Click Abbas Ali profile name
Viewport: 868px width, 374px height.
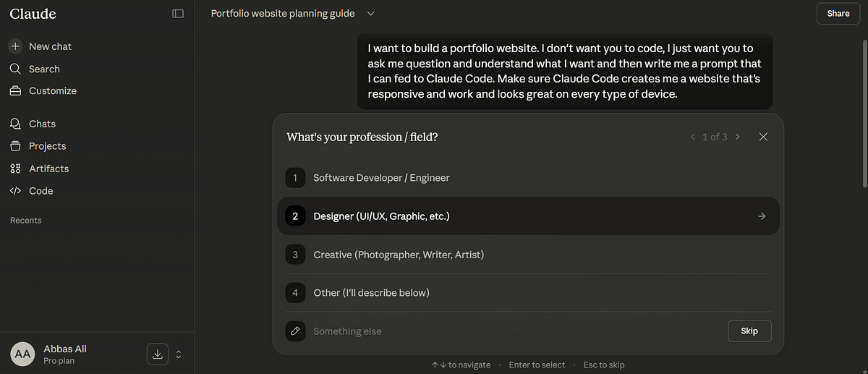[x=65, y=349]
